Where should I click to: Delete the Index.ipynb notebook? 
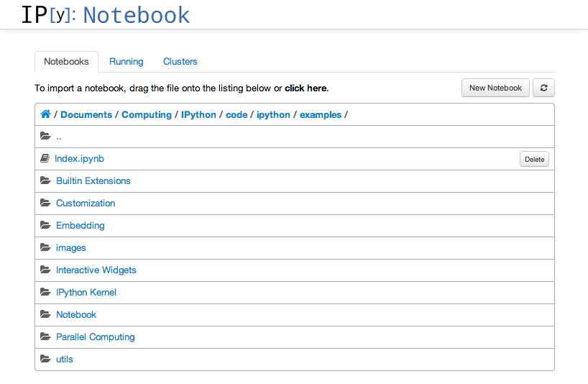(x=534, y=159)
